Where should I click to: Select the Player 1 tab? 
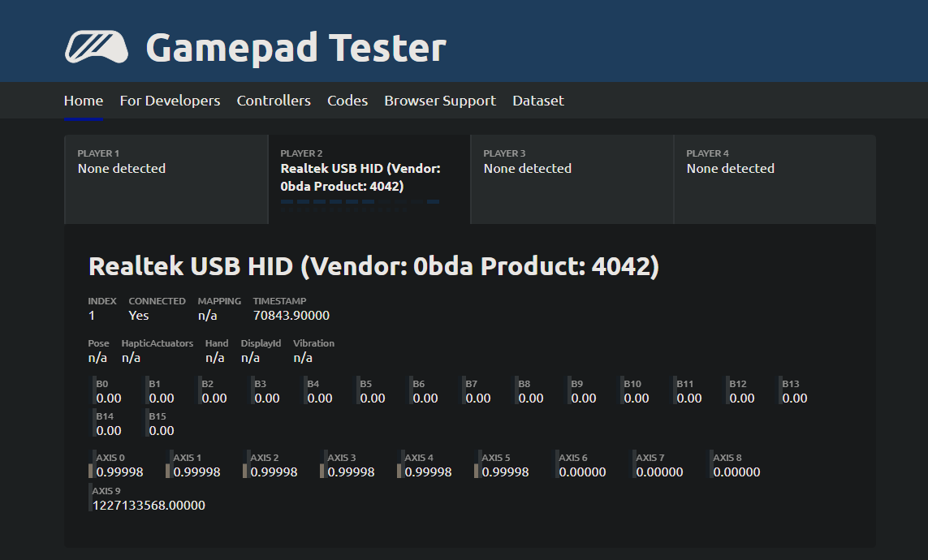(166, 179)
